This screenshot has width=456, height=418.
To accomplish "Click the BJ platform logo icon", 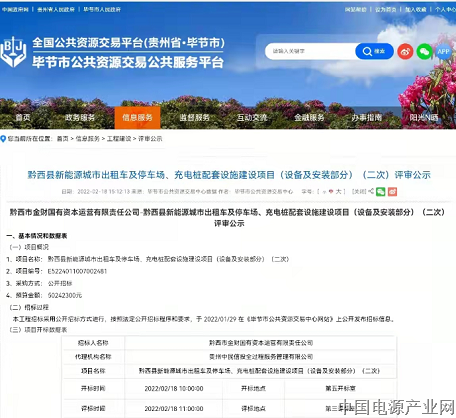I will [13, 52].
